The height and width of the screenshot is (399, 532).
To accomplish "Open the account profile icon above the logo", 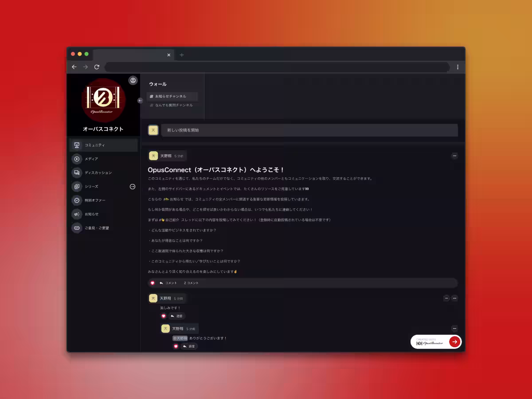I will pos(133,80).
